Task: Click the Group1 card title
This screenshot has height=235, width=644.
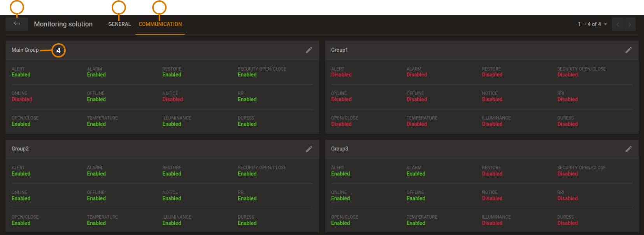Action: tap(339, 50)
